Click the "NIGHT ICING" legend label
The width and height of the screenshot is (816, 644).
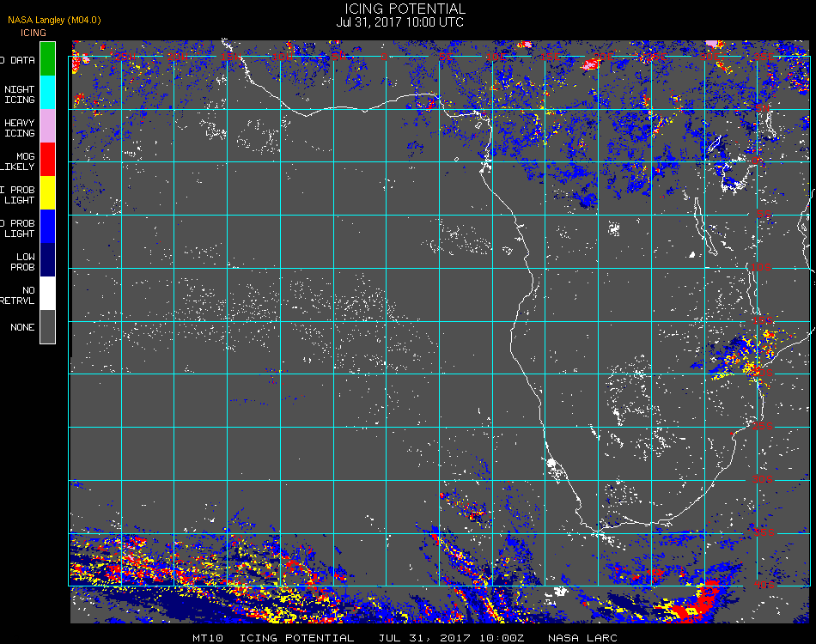tap(20, 94)
